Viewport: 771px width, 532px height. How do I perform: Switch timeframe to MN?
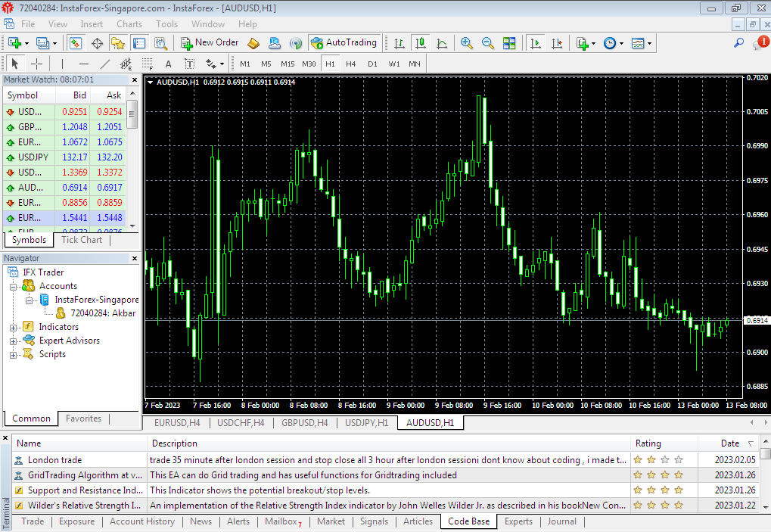pos(415,64)
